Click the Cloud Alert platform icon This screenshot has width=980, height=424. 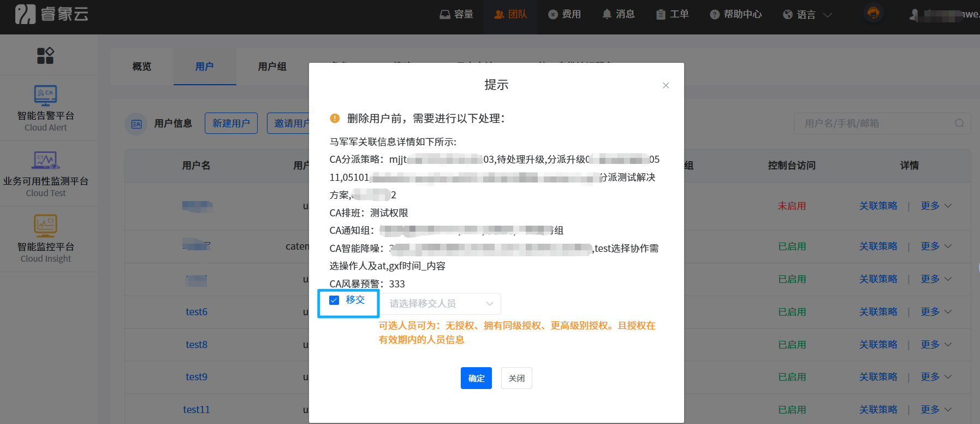pyautogui.click(x=45, y=96)
